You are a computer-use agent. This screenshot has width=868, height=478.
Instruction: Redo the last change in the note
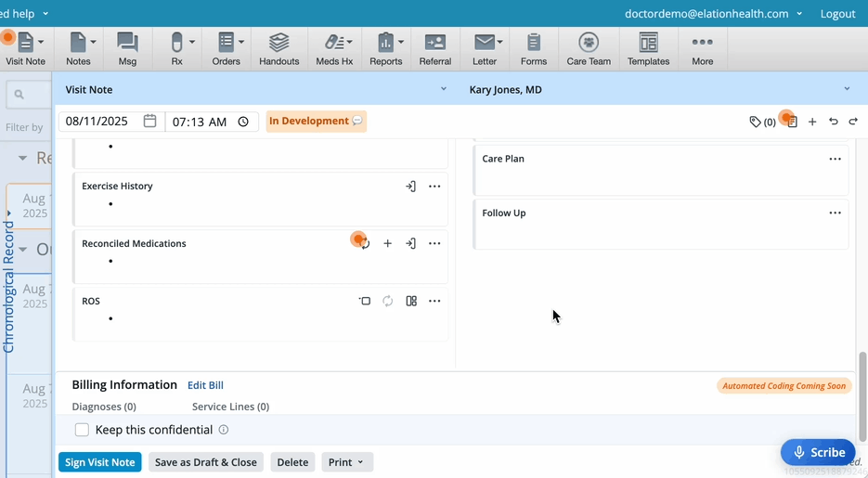coord(853,122)
